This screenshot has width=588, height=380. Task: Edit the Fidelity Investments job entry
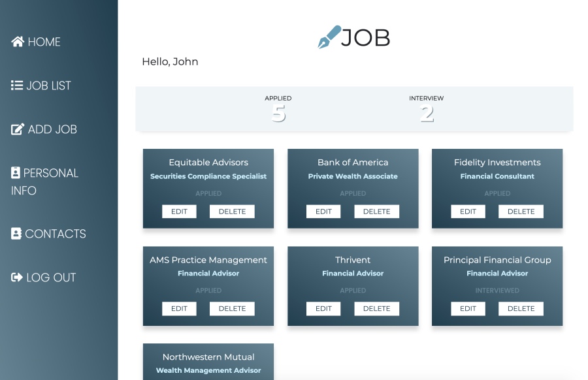click(x=468, y=211)
